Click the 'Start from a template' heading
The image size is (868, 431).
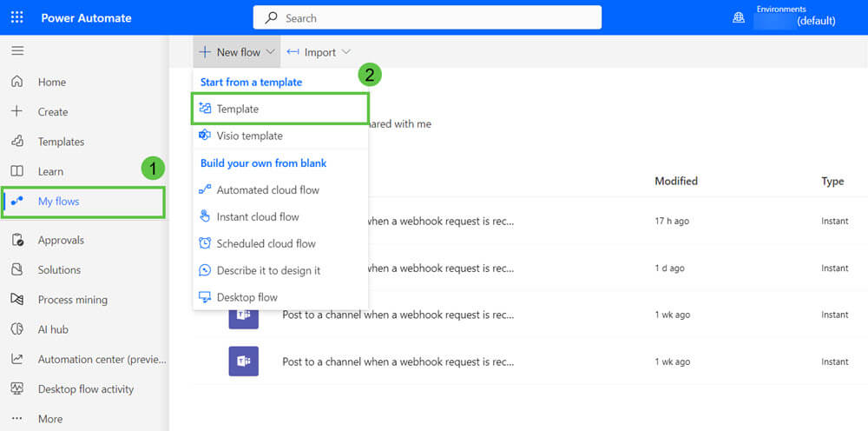tap(252, 82)
